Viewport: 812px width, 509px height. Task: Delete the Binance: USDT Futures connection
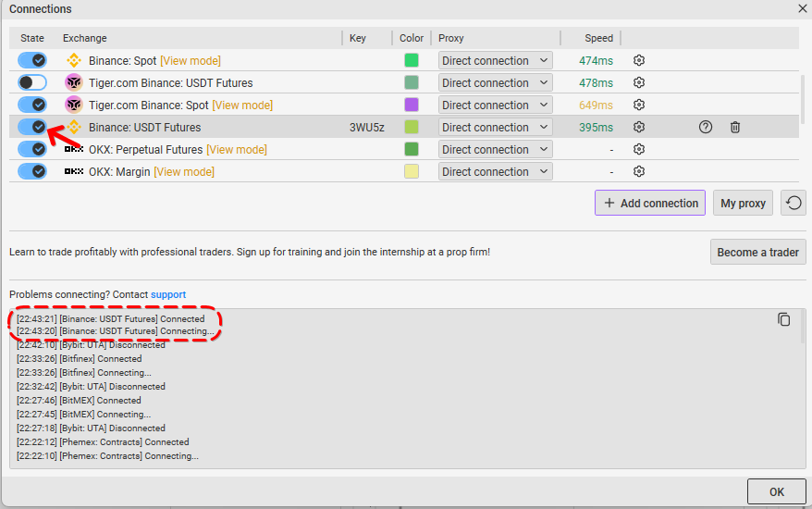(x=735, y=128)
